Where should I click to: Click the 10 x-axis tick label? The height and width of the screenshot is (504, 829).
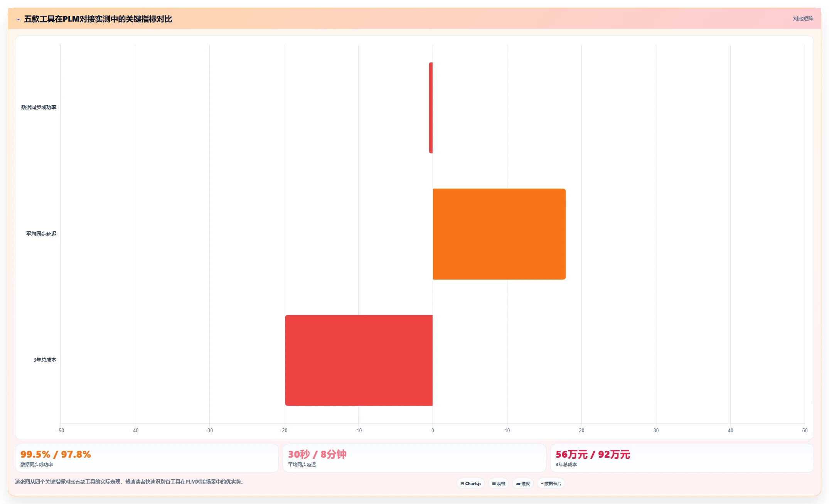[507, 430]
